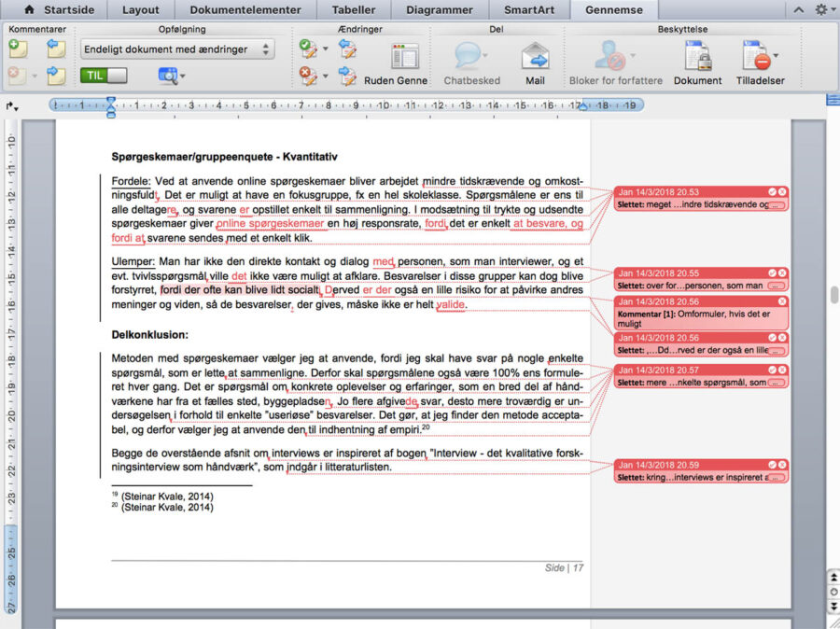This screenshot has width=840, height=629.
Task: Click the Bloker for forfattere icon
Action: (609, 56)
